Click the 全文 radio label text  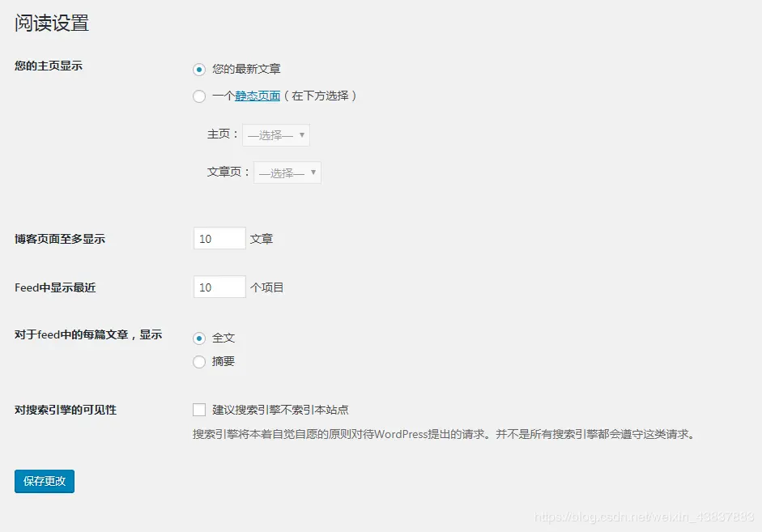tap(224, 338)
